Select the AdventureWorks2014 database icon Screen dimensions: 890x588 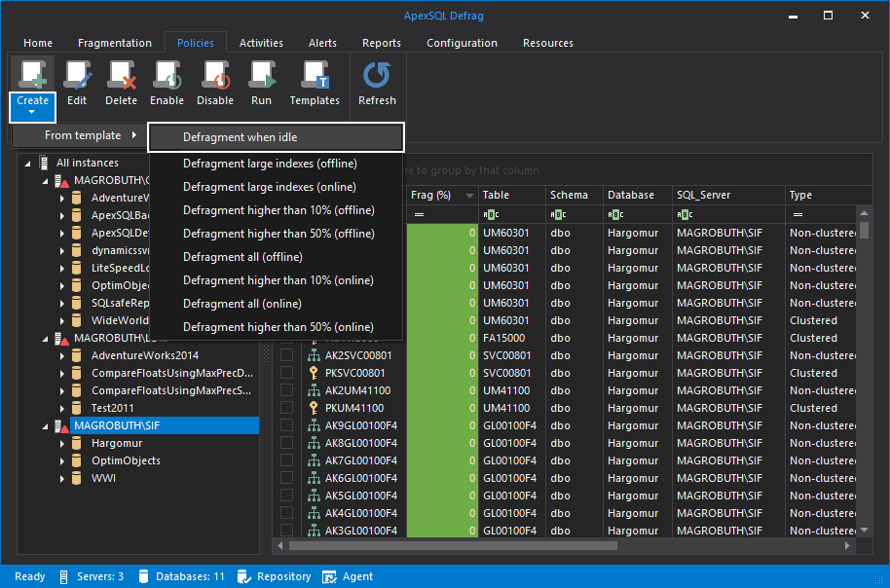(77, 355)
